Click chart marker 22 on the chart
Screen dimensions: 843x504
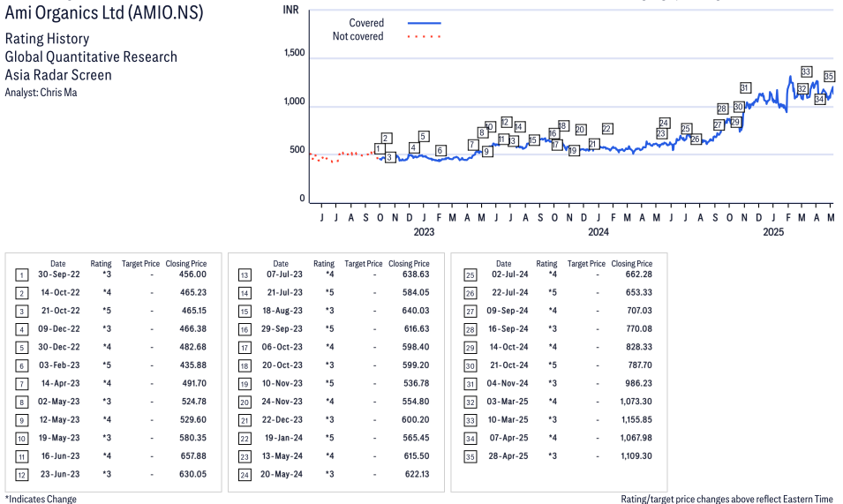tap(607, 128)
